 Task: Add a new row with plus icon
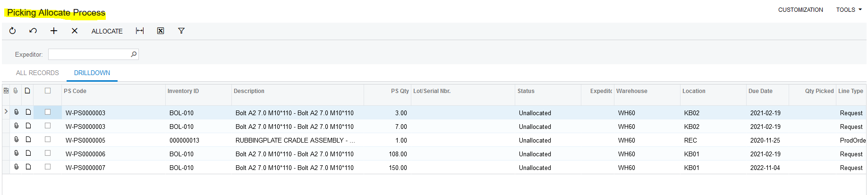(x=54, y=31)
